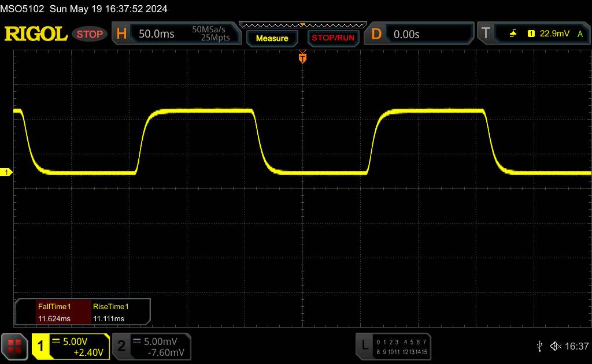
Task: Click the MSO5102 date and time header
Action: (x=84, y=9)
